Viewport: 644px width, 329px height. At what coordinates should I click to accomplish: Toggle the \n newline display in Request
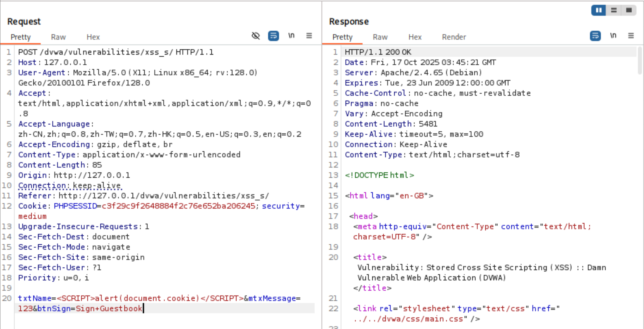(291, 36)
